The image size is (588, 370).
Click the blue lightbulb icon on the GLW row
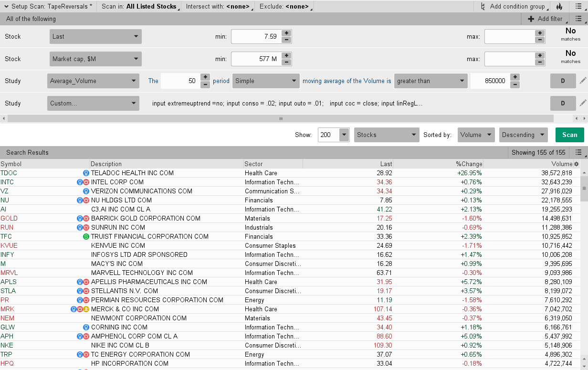pyautogui.click(x=86, y=327)
